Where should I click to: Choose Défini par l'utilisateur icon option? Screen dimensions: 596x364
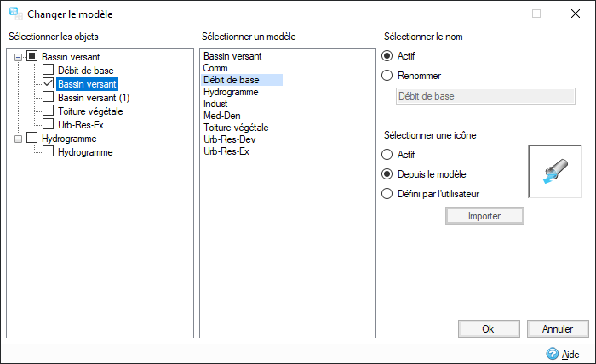point(388,193)
